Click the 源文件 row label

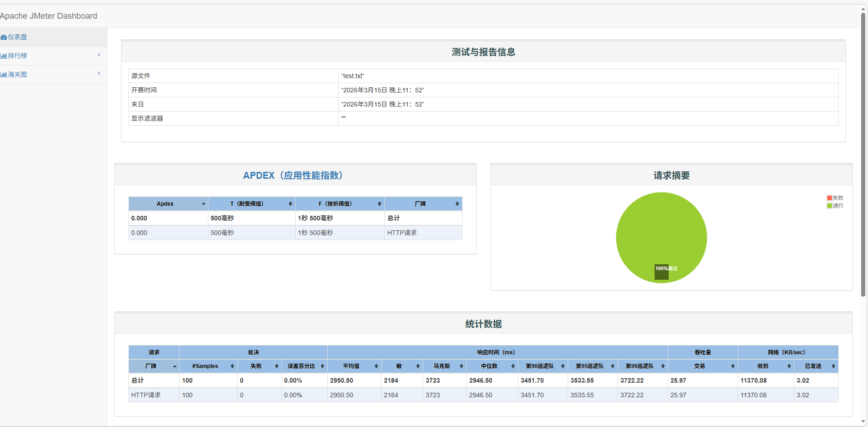click(141, 76)
